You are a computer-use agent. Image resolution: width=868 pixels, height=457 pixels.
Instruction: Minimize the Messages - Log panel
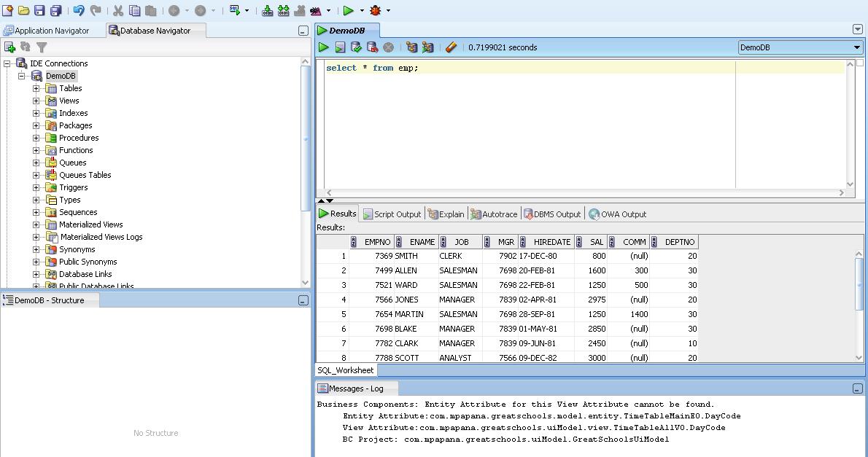[857, 388]
